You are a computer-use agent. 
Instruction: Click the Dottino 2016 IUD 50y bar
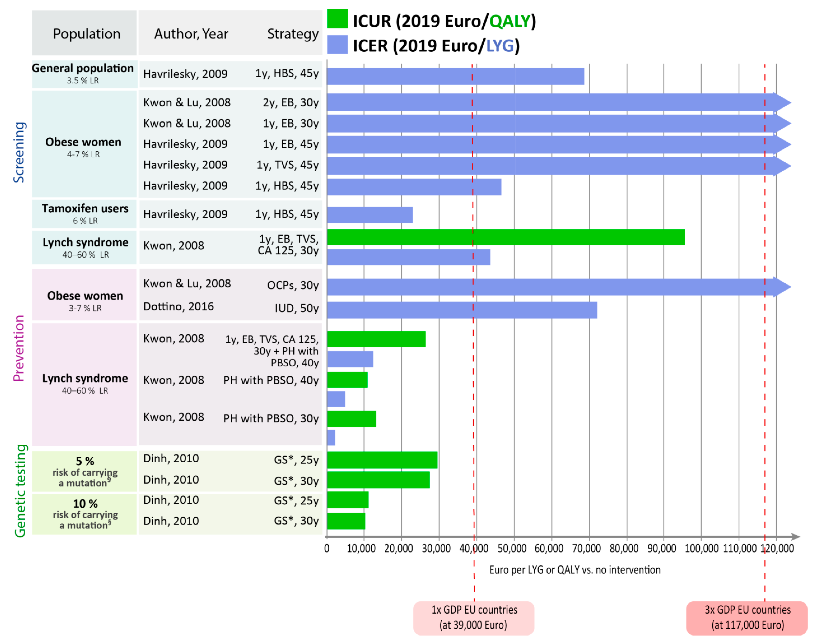[x=462, y=310]
